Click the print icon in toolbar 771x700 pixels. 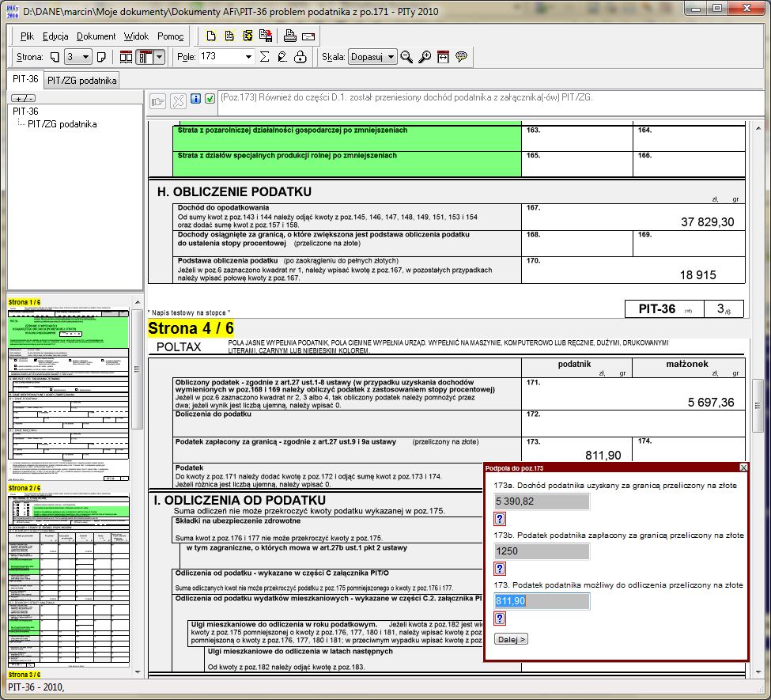pyautogui.click(x=290, y=36)
